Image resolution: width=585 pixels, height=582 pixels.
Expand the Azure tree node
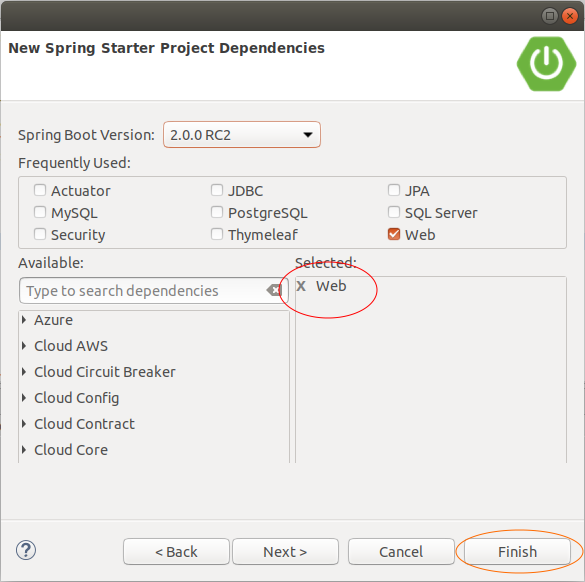(24, 320)
